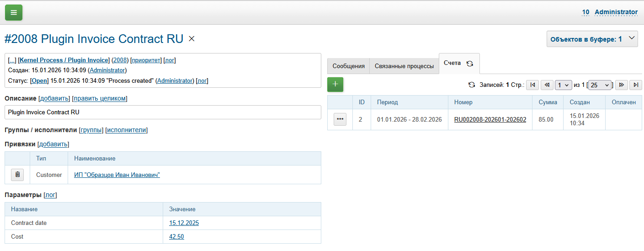Click refresh icon beside Записей counter
Image resolution: width=644 pixels, height=251 pixels.
(472, 85)
